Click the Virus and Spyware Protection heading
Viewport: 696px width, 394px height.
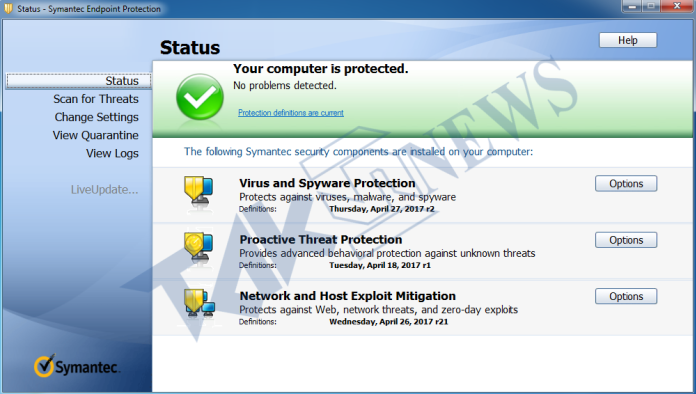[327, 183]
